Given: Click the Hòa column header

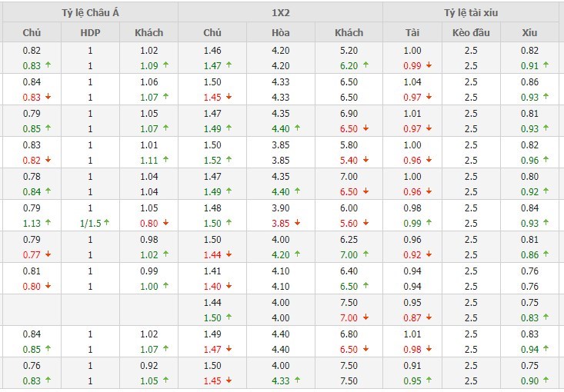Looking at the screenshot, I should [x=281, y=33].
